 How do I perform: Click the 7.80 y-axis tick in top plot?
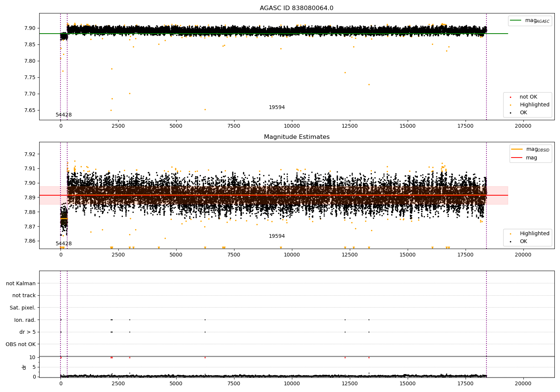click(29, 61)
